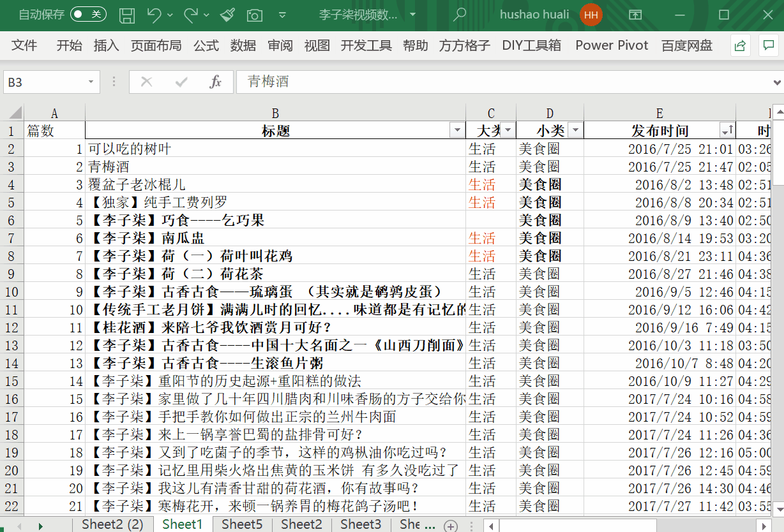Image resolution: width=784 pixels, height=532 pixels.
Task: Open the Name Box dropdown arrow
Action: [x=91, y=82]
